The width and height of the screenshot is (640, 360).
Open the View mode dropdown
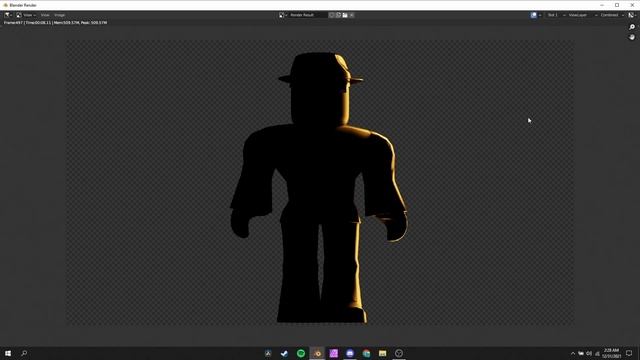[26, 15]
